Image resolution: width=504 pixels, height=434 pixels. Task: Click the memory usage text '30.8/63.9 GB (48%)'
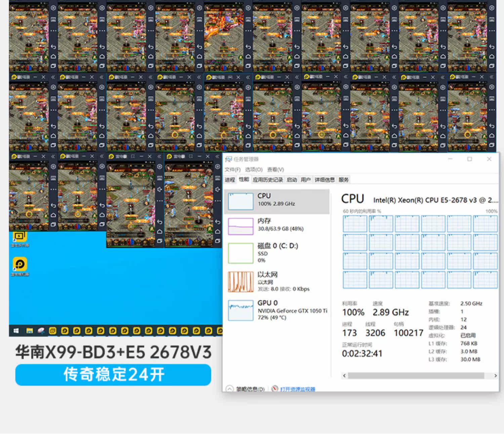(281, 229)
